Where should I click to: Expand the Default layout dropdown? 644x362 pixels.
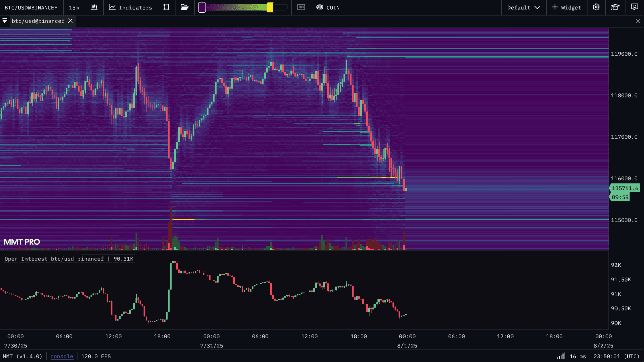524,7
